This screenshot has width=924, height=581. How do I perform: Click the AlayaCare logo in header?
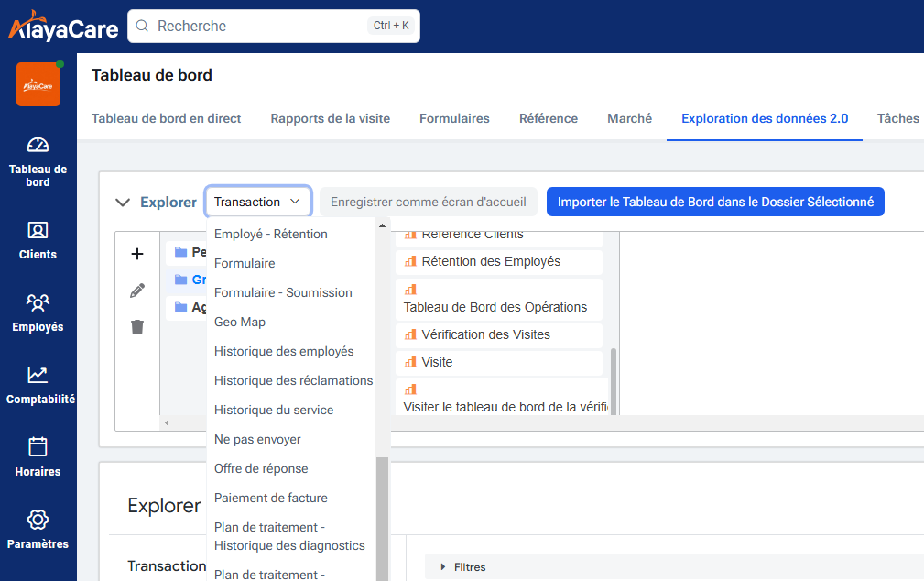(63, 27)
